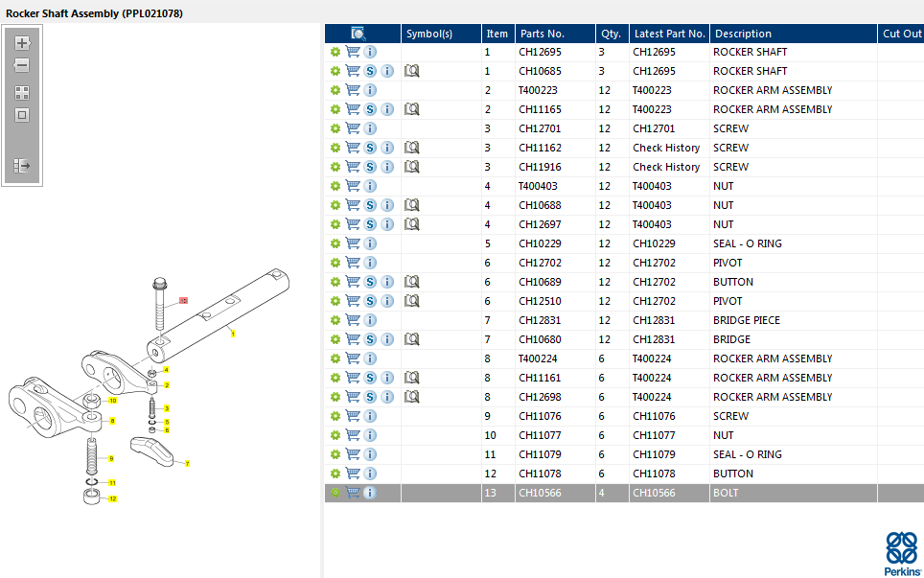Viewport: 924px width, 578px height.
Task: Select callout 10 in the diagram
Action: tap(112, 401)
